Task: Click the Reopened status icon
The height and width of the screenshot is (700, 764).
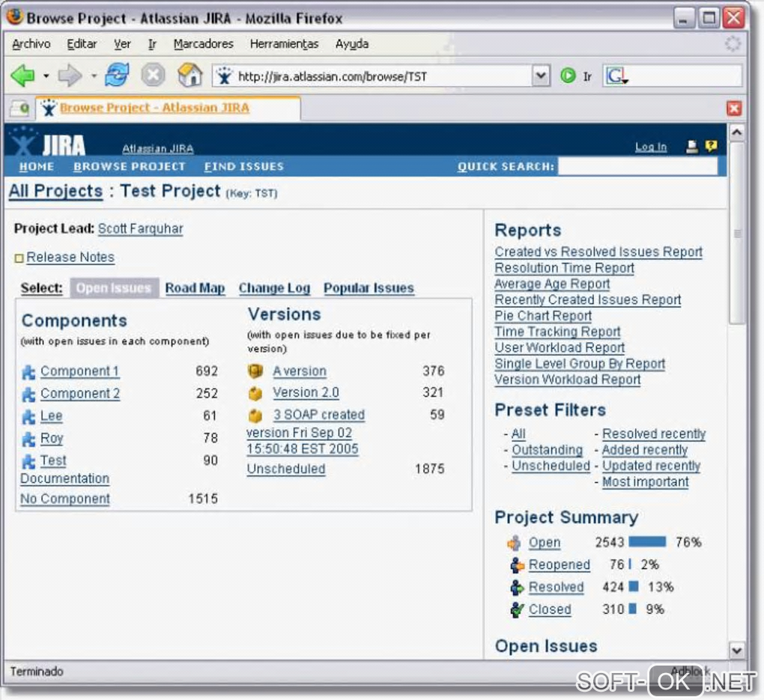Action: click(x=517, y=565)
